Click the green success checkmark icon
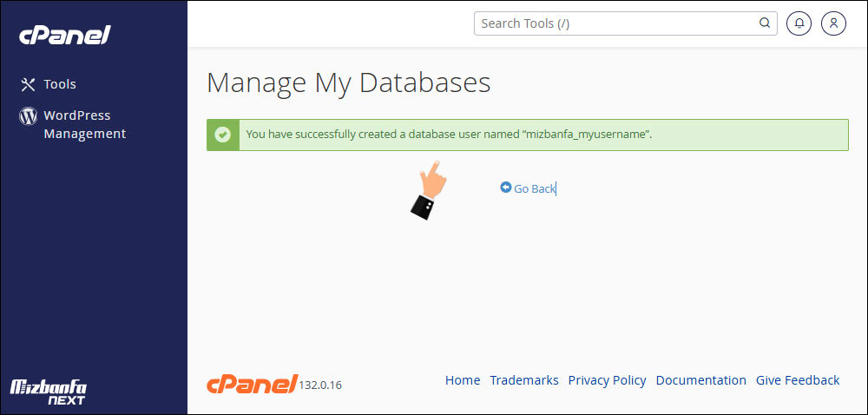This screenshot has width=868, height=415. click(222, 135)
